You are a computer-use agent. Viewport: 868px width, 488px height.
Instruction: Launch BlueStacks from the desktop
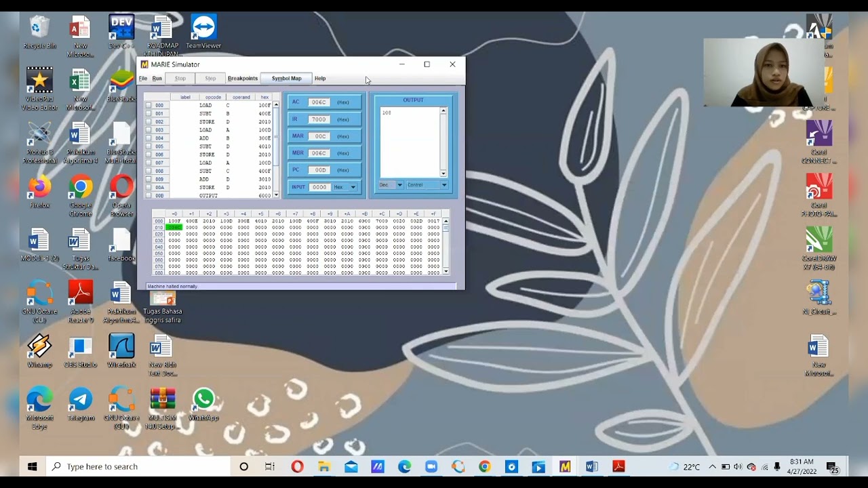pyautogui.click(x=121, y=85)
